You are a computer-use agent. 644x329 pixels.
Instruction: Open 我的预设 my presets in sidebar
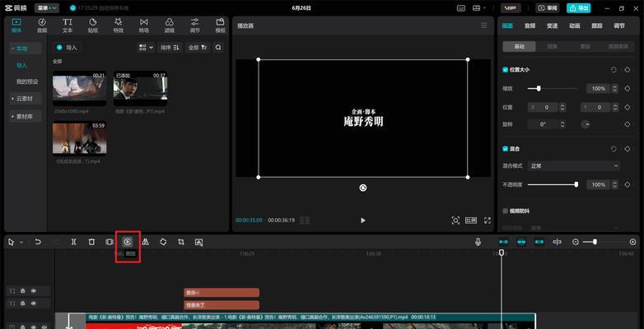[x=27, y=81]
